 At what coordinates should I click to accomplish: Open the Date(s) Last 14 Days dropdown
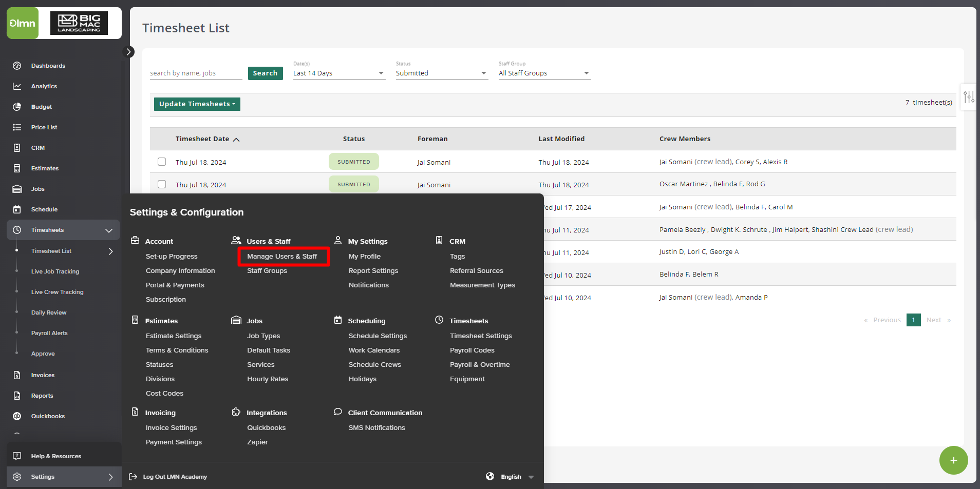(339, 73)
